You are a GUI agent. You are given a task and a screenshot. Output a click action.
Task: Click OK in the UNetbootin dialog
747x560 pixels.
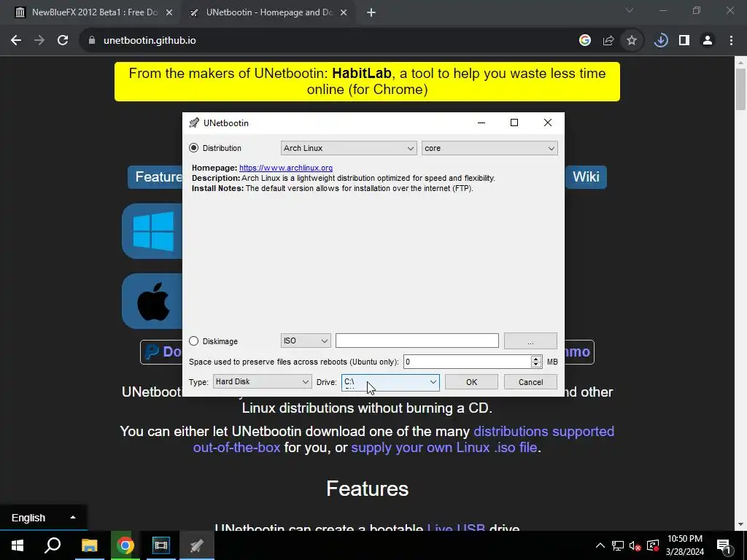[471, 382]
